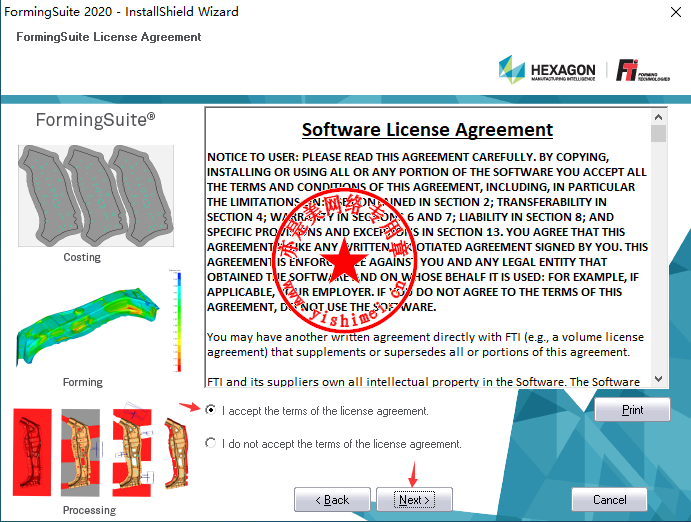Click the Forming simulation colored part image
Screen dimensions: 691x522
87,326
